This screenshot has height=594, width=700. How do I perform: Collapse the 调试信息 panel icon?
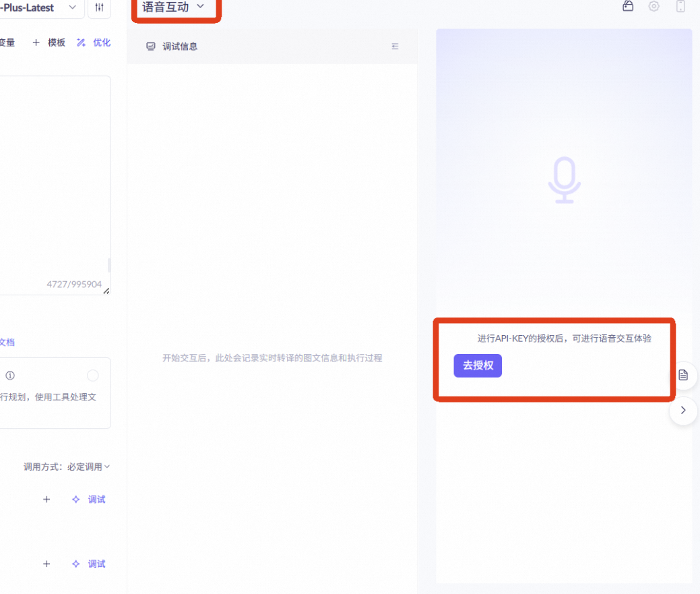tap(395, 47)
